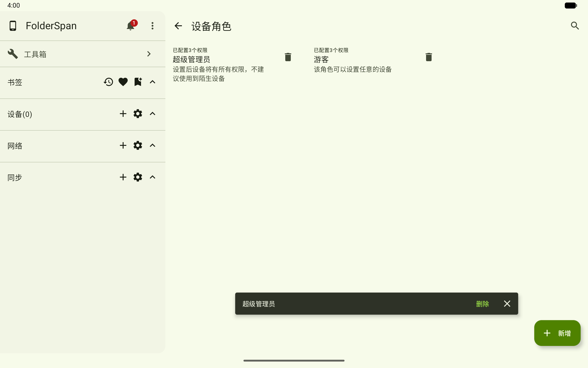
Task: Collapse the 同步 section
Action: (152, 177)
